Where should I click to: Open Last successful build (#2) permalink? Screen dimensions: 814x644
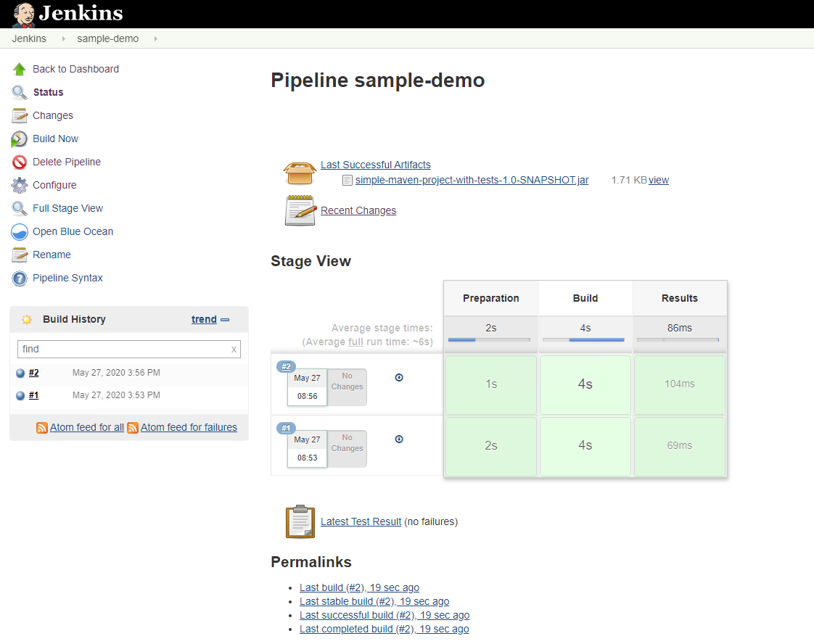point(385,615)
